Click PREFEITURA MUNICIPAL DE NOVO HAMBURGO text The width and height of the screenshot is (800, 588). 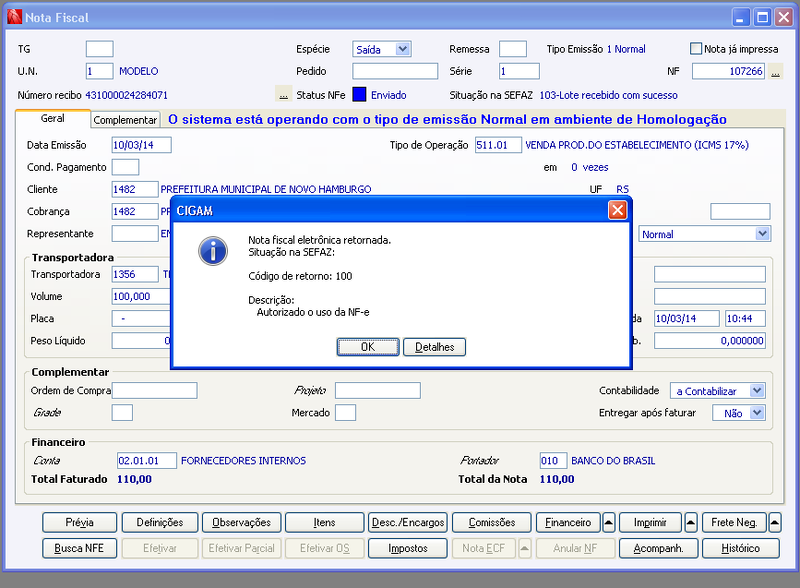[266, 189]
